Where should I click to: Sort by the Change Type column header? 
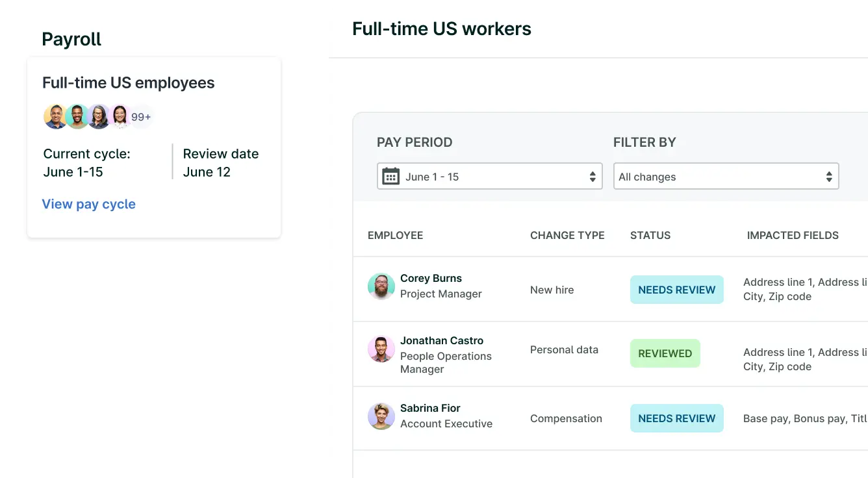tap(567, 235)
